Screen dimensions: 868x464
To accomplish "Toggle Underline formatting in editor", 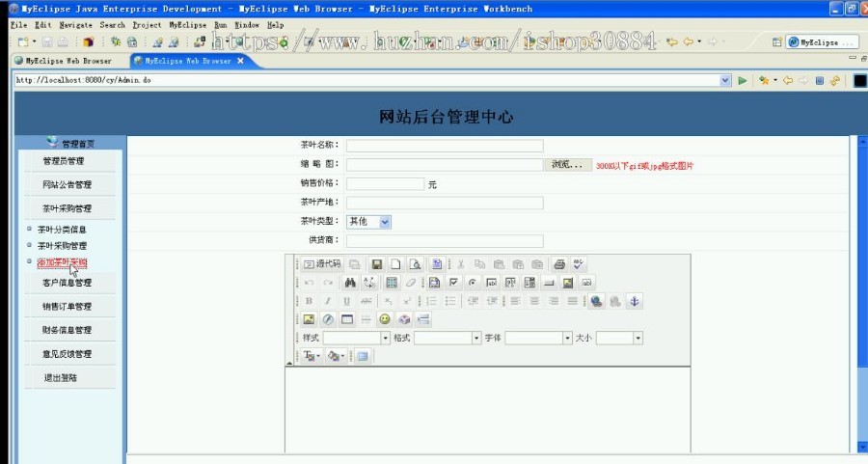I will pyautogui.click(x=346, y=301).
